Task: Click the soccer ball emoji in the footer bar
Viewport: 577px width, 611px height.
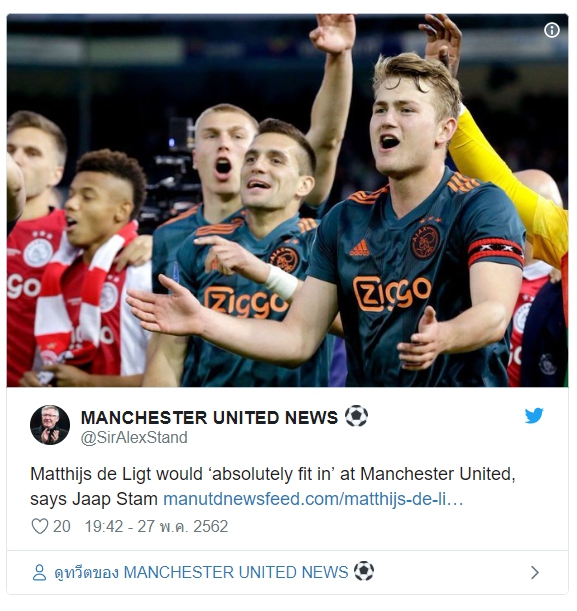Action: 363,571
